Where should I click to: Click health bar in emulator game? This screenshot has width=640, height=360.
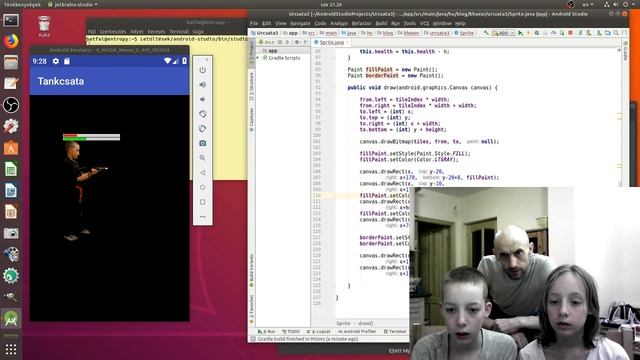pos(91,137)
